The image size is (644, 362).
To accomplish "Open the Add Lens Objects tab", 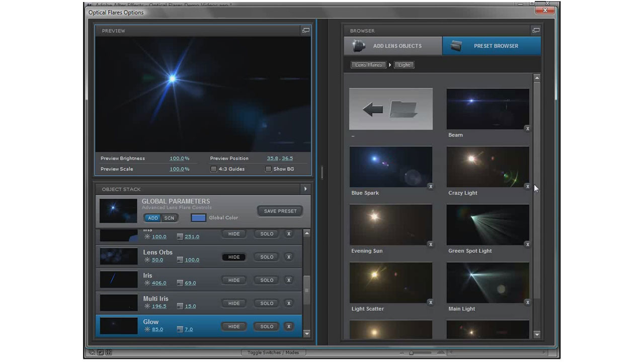I will 392,45.
